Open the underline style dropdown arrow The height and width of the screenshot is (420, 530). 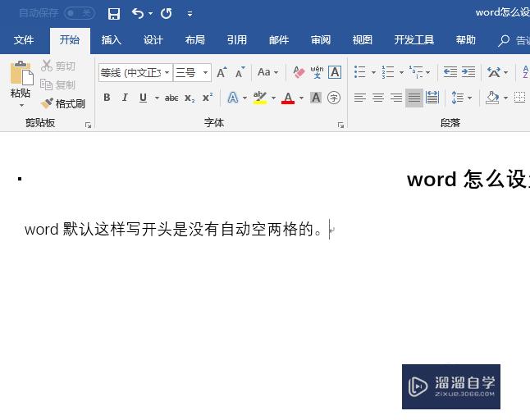[x=157, y=98]
